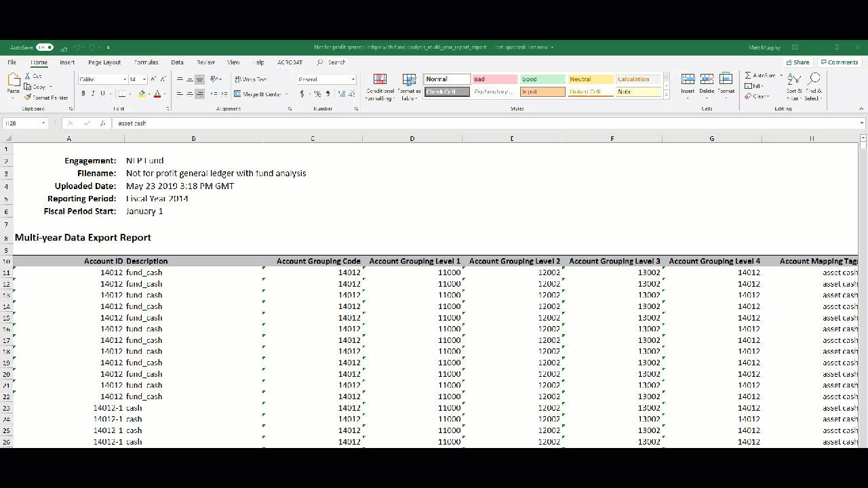
Task: Open Conditional Formatting menu
Action: (x=380, y=87)
